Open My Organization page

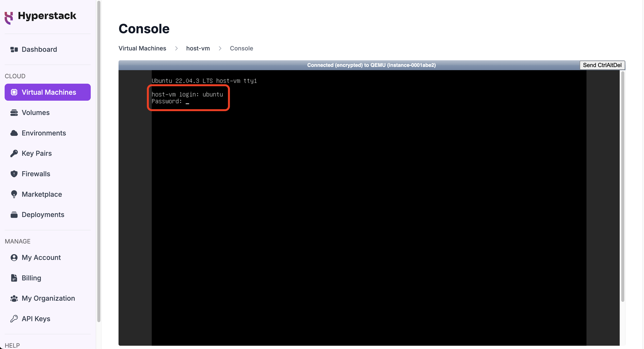47,298
